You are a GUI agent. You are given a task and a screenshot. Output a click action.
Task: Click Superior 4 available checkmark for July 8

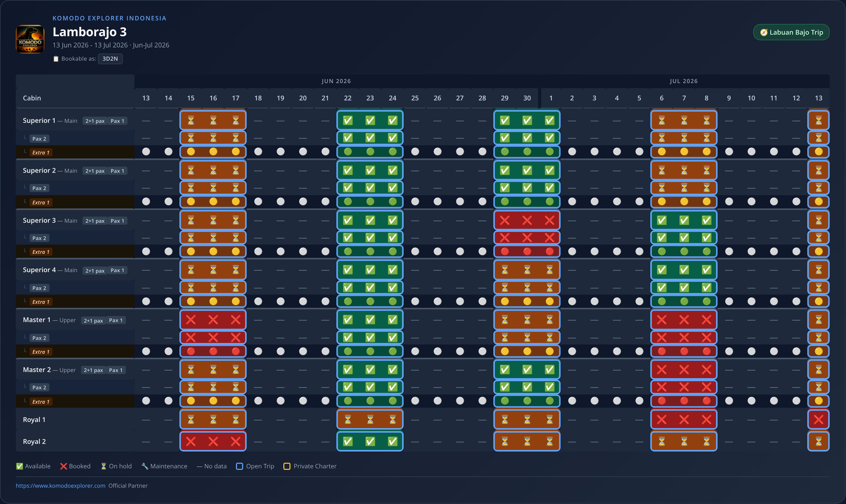706,270
